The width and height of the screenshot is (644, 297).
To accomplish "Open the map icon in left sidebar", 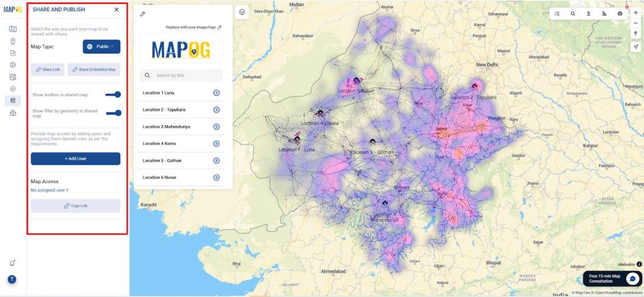I will point(13,29).
